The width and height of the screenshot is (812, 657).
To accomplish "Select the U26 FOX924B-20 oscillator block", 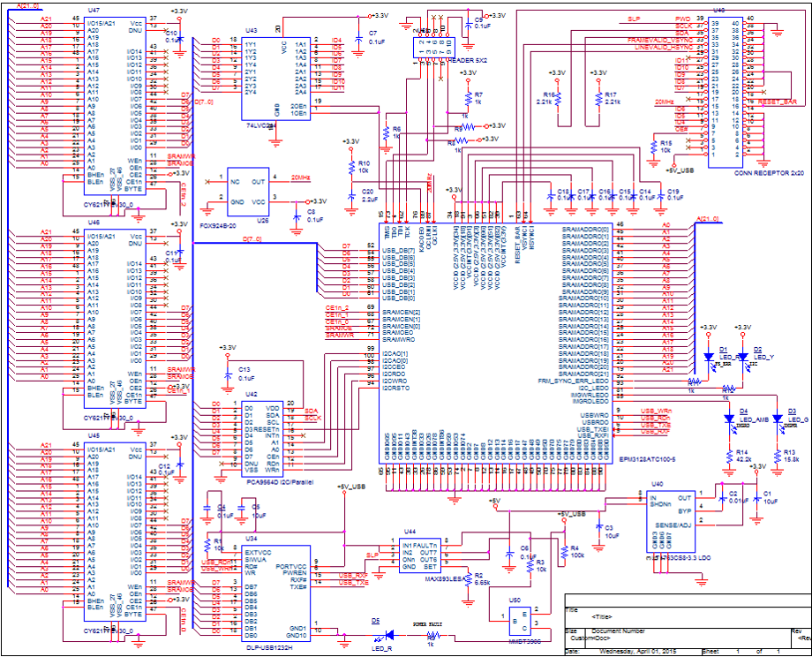I will 249,192.
